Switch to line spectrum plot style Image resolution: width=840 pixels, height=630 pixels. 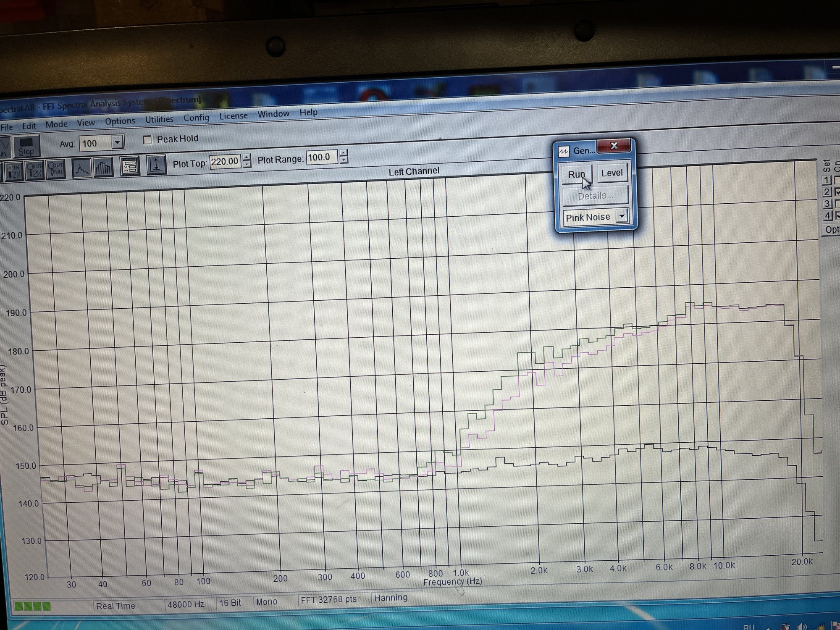(x=82, y=168)
